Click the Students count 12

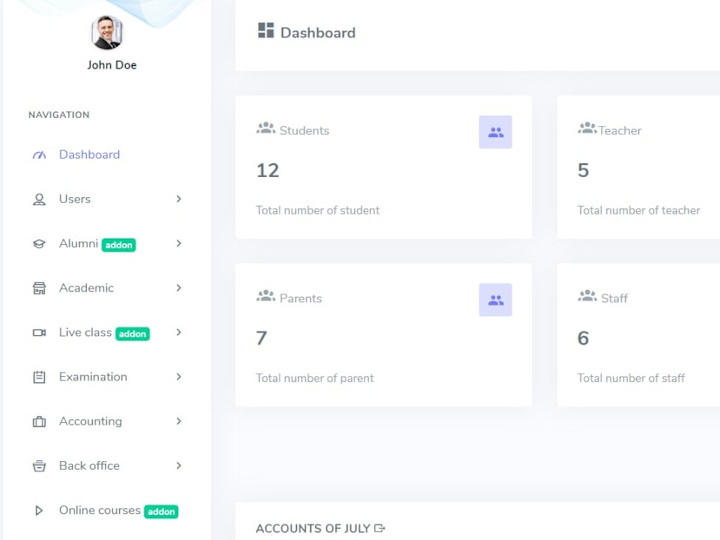268,170
